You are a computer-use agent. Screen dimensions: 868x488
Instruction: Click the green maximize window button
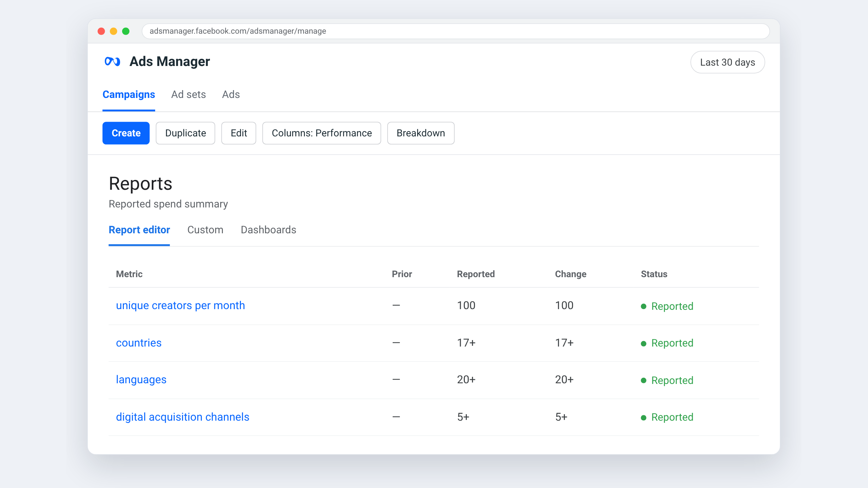(x=126, y=31)
